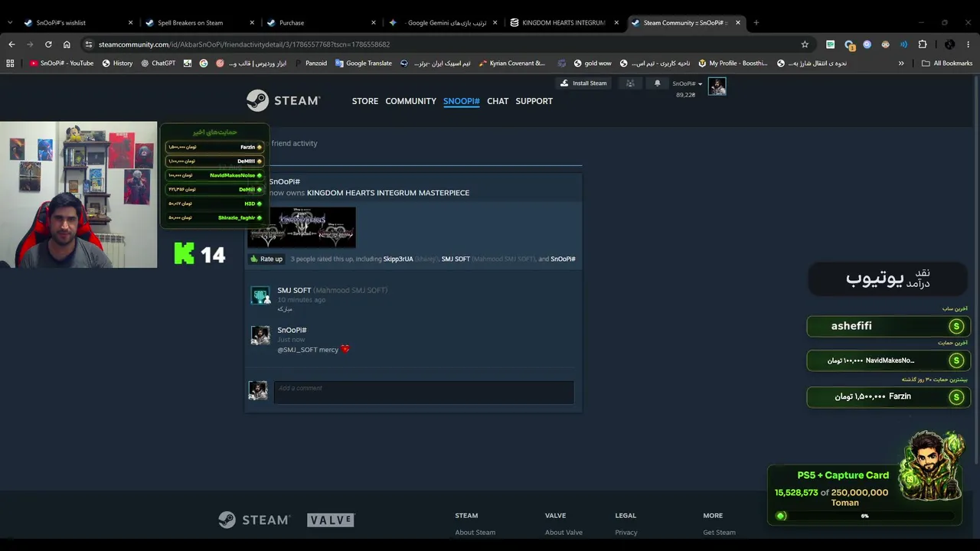The width and height of the screenshot is (980, 551).
Task: Open the History bookmark
Action: click(x=117, y=64)
